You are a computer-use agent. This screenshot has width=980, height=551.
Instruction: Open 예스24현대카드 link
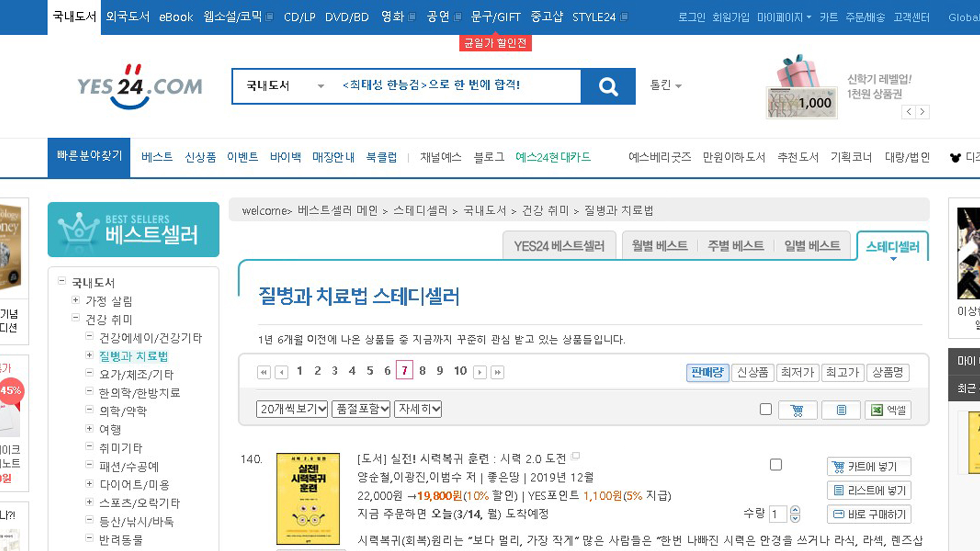tap(553, 157)
